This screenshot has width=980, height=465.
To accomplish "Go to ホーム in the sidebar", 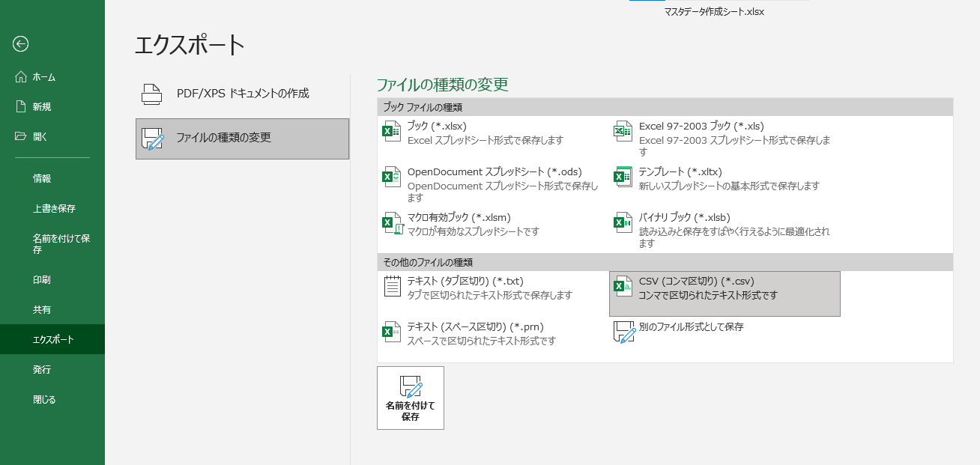I will click(43, 77).
